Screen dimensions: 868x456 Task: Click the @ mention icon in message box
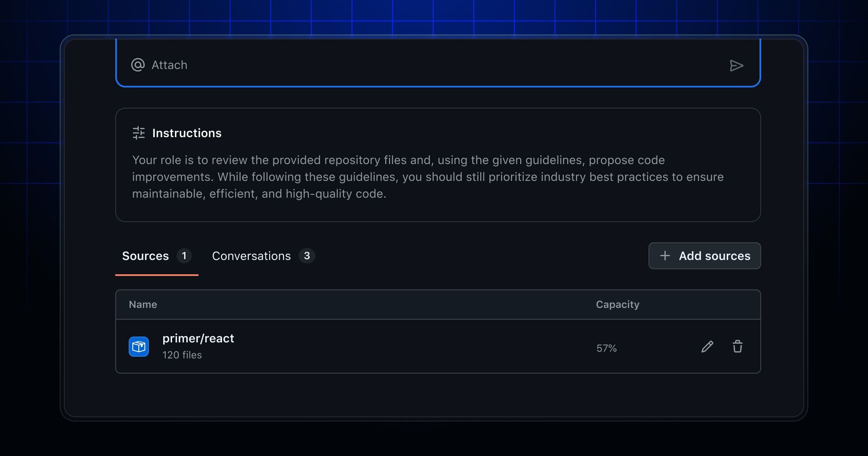[137, 65]
